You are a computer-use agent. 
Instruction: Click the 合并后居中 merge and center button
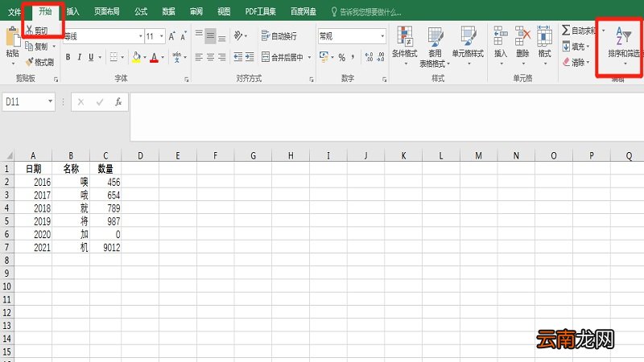click(283, 57)
